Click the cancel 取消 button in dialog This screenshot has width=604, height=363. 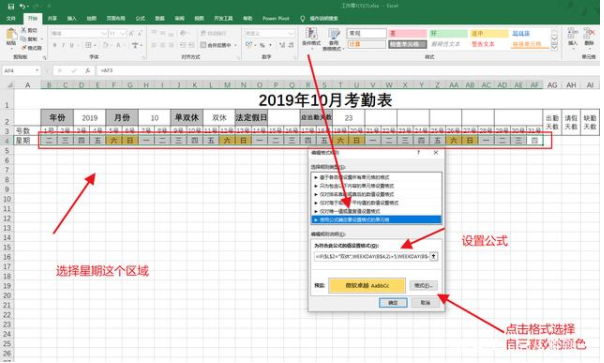[x=425, y=302]
